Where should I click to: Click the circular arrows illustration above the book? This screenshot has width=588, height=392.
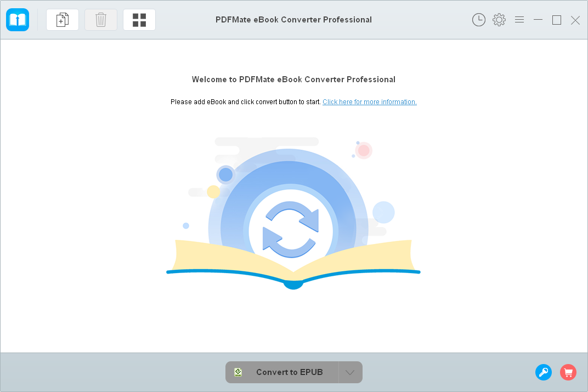291,229
